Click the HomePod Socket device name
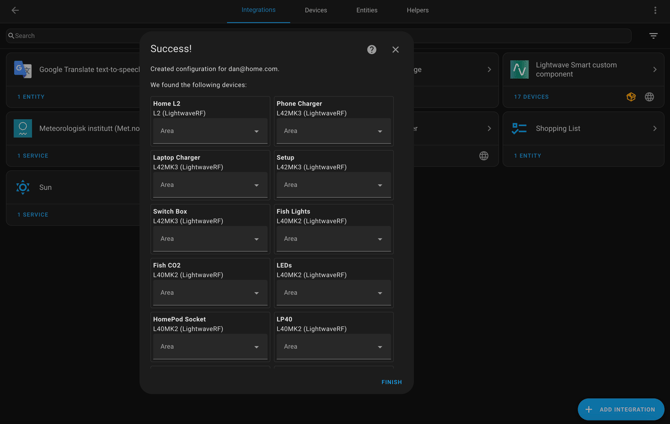The width and height of the screenshot is (670, 424). (x=179, y=319)
